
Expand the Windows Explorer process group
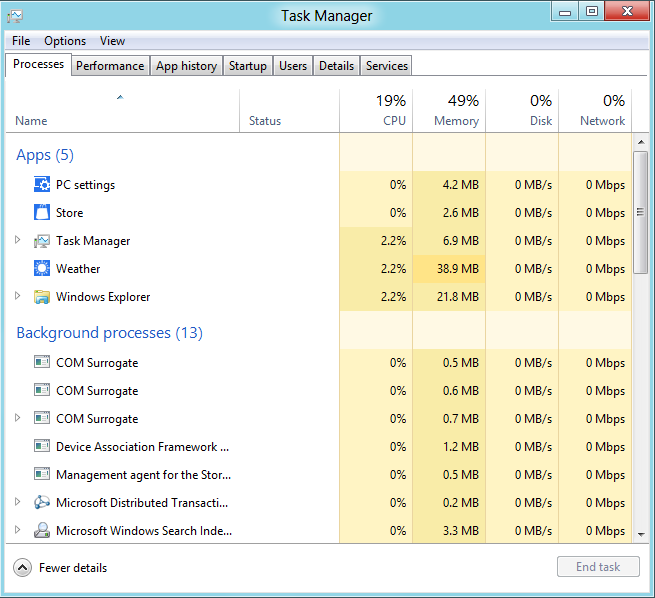coord(17,297)
